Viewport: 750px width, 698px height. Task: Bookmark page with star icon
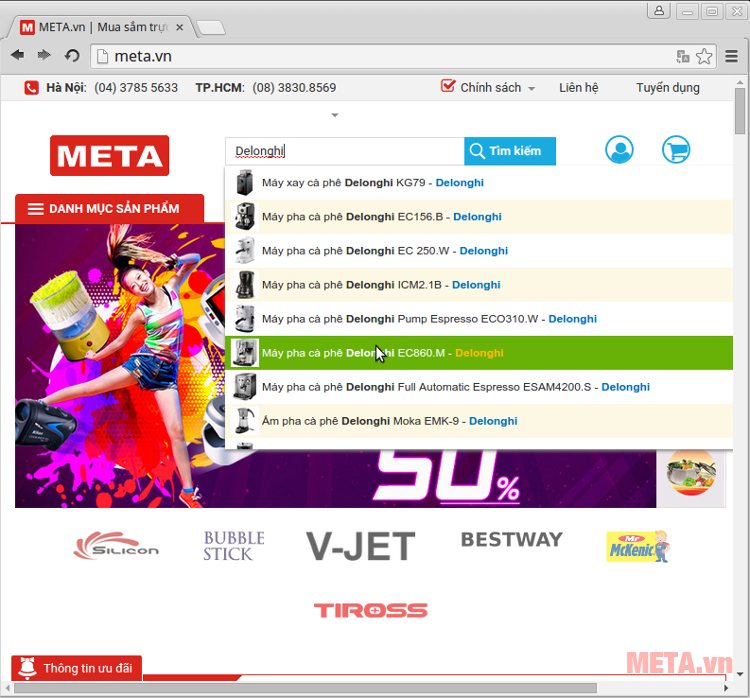(x=704, y=56)
